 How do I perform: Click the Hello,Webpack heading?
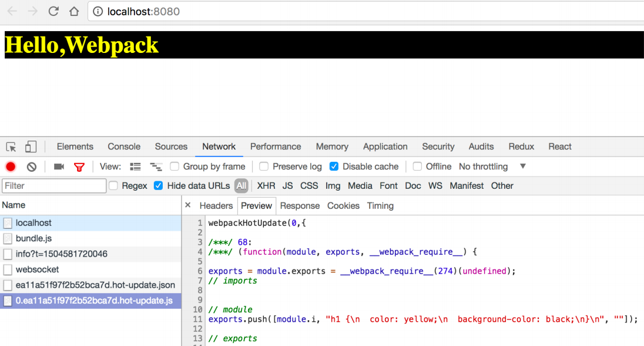(x=81, y=45)
